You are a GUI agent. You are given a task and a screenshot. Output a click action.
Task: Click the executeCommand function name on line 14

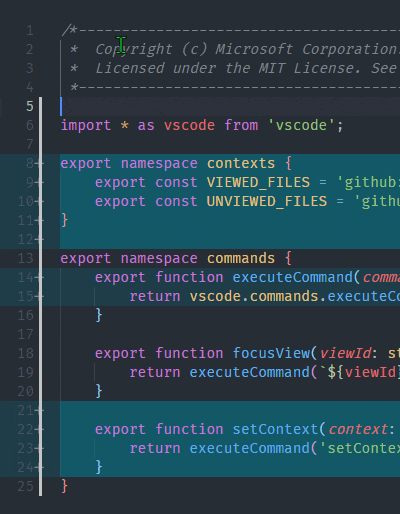point(293,277)
